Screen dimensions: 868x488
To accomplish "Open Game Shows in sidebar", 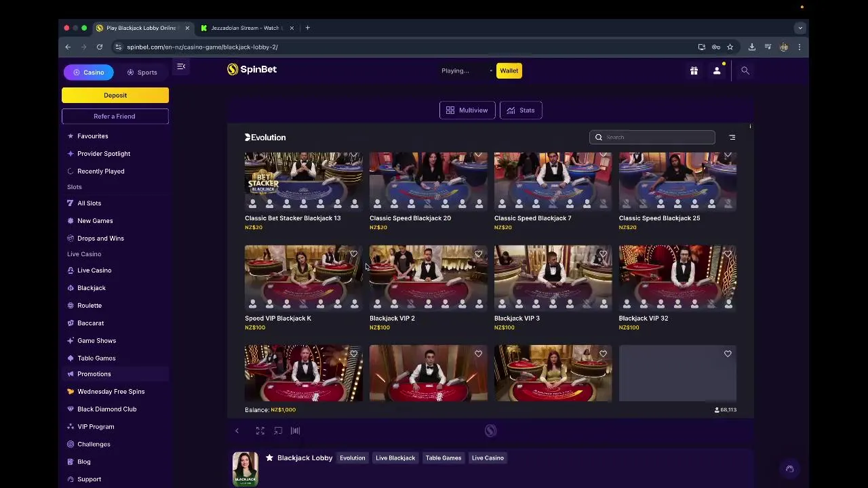I will (x=96, y=341).
